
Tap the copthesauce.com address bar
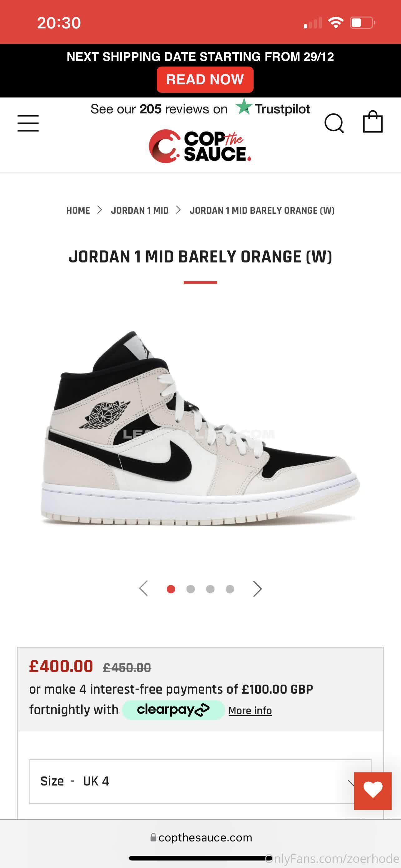coord(201,837)
